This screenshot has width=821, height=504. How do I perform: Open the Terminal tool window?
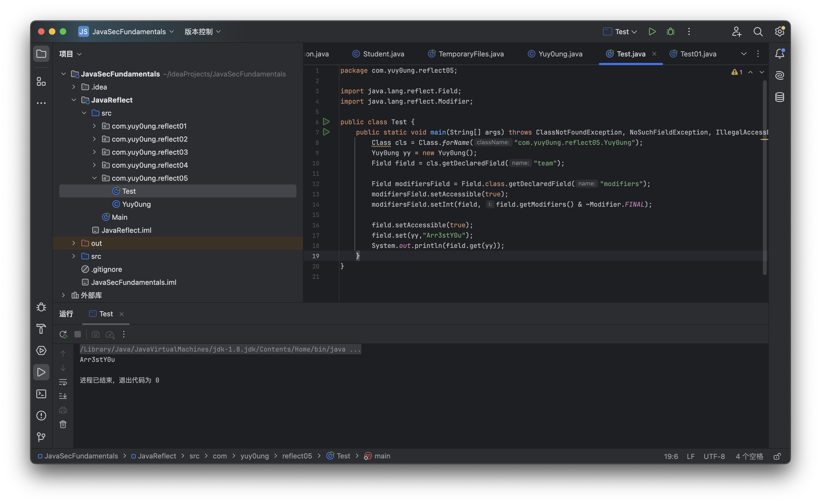click(x=41, y=394)
